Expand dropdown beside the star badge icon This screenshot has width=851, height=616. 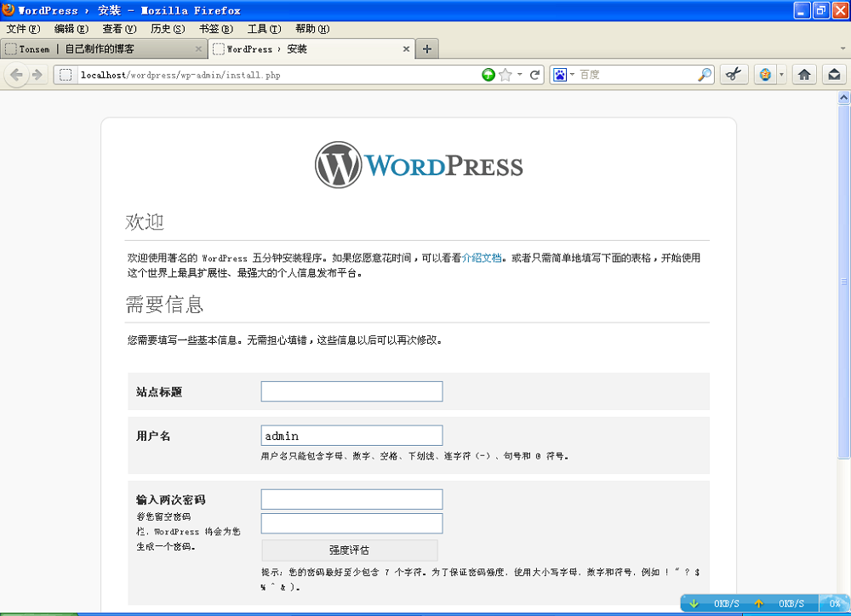point(781,75)
